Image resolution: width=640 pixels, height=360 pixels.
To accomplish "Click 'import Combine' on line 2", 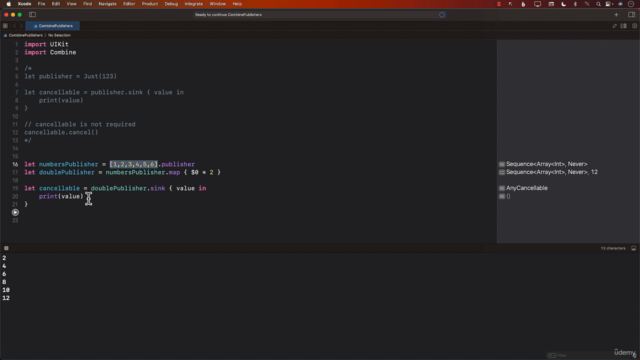I will point(50,52).
